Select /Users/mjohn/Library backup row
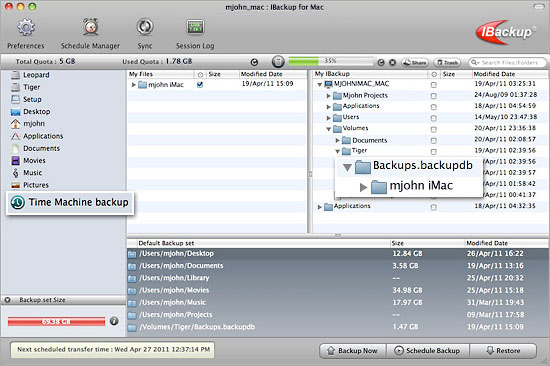This screenshot has width=550, height=366. pos(338,278)
